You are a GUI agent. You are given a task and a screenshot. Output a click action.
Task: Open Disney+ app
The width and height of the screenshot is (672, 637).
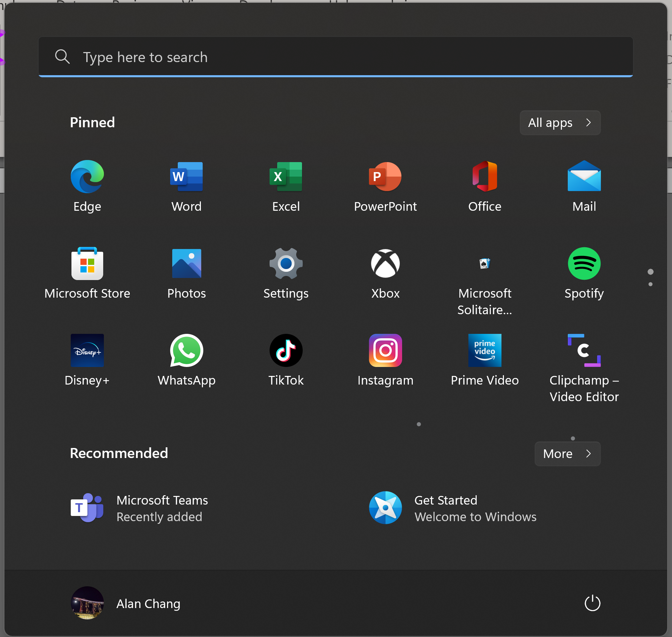(87, 350)
